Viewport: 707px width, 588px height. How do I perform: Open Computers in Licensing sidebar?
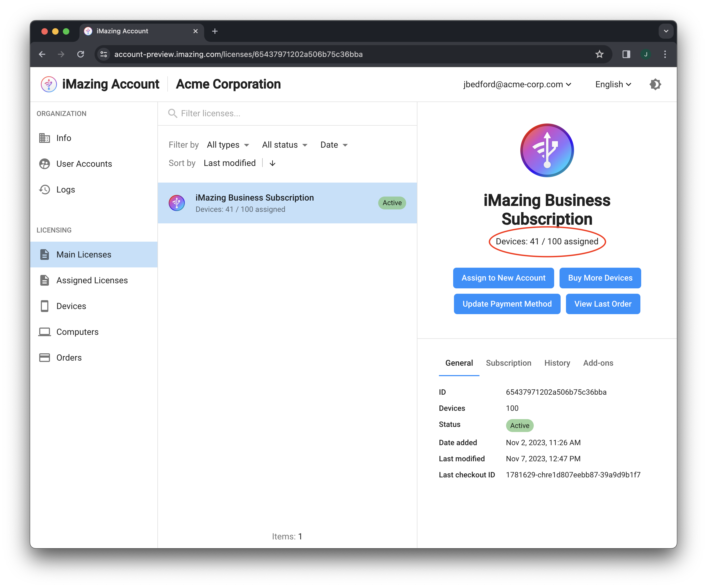pyautogui.click(x=77, y=332)
